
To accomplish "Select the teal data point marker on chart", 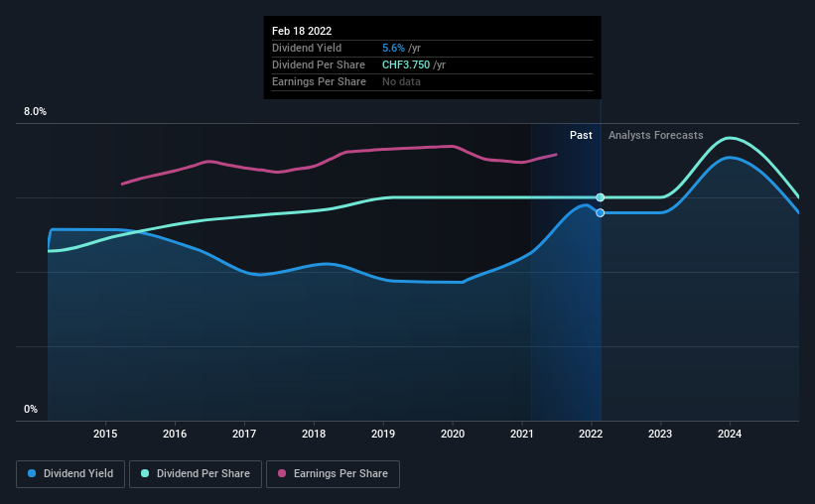I will [x=601, y=197].
